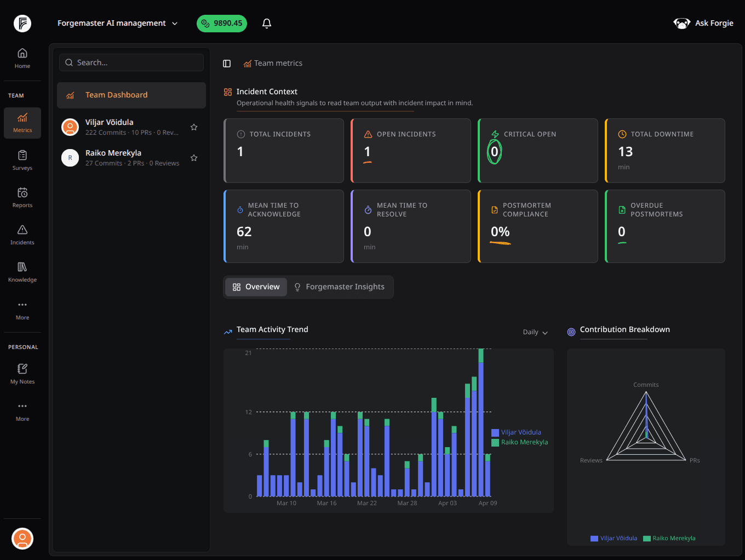Click the Ask Forgie button
Image resolution: width=745 pixels, height=560 pixels.
703,23
